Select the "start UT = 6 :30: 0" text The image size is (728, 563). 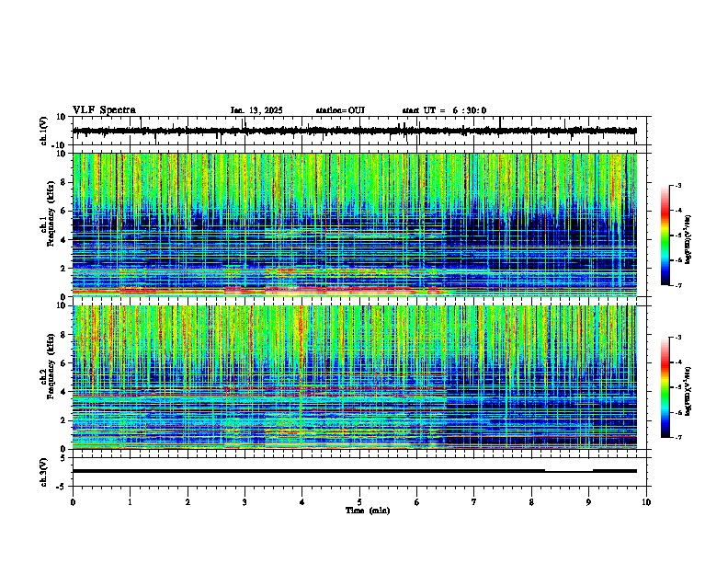[444, 110]
